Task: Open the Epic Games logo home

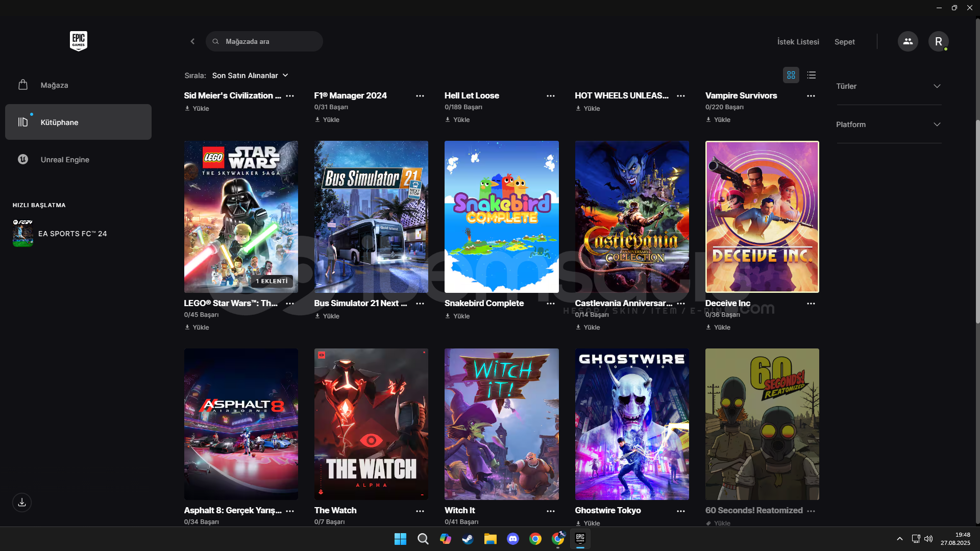Action: (79, 41)
